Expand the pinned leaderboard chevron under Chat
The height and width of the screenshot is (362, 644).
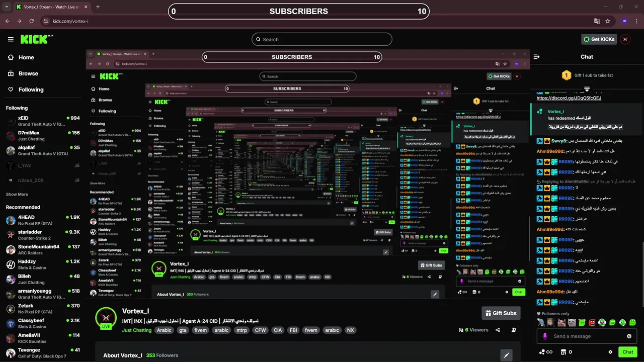[587, 89]
